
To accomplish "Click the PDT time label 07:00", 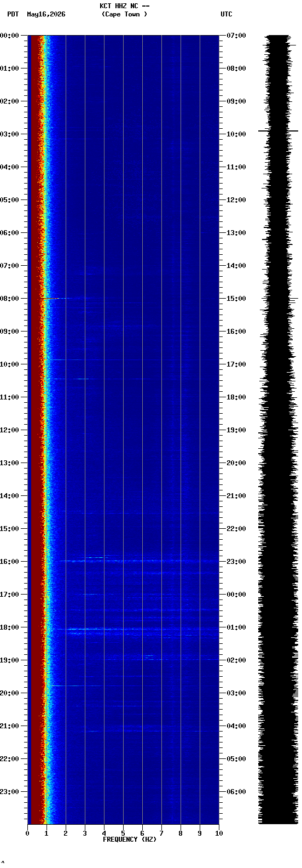I will (10, 266).
